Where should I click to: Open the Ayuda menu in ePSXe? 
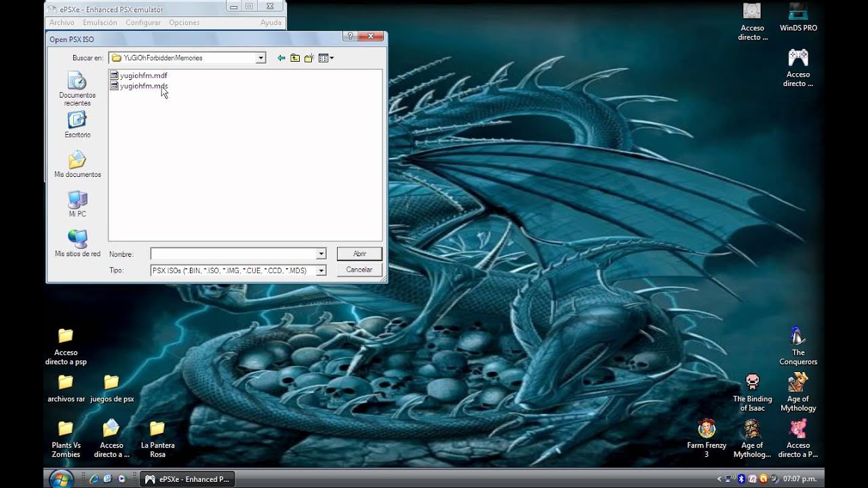(x=271, y=22)
